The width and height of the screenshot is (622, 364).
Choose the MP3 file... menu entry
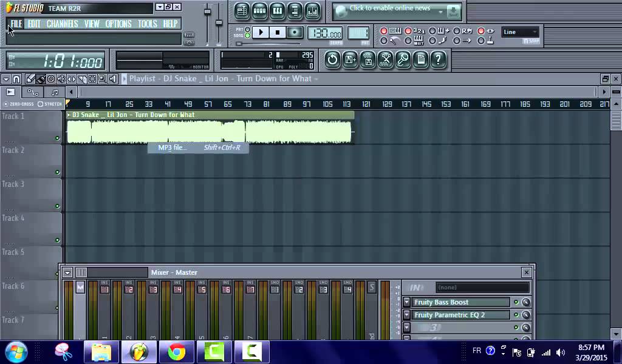click(199, 148)
